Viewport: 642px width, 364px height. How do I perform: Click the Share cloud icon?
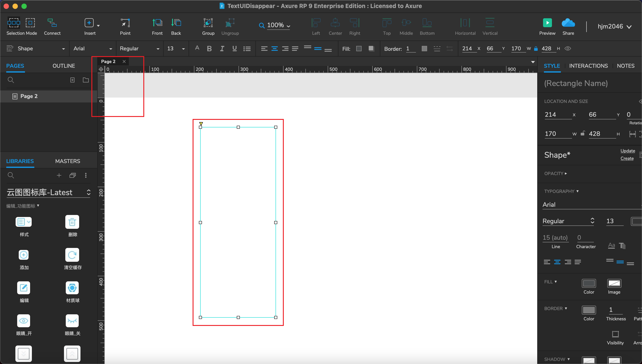(x=568, y=23)
